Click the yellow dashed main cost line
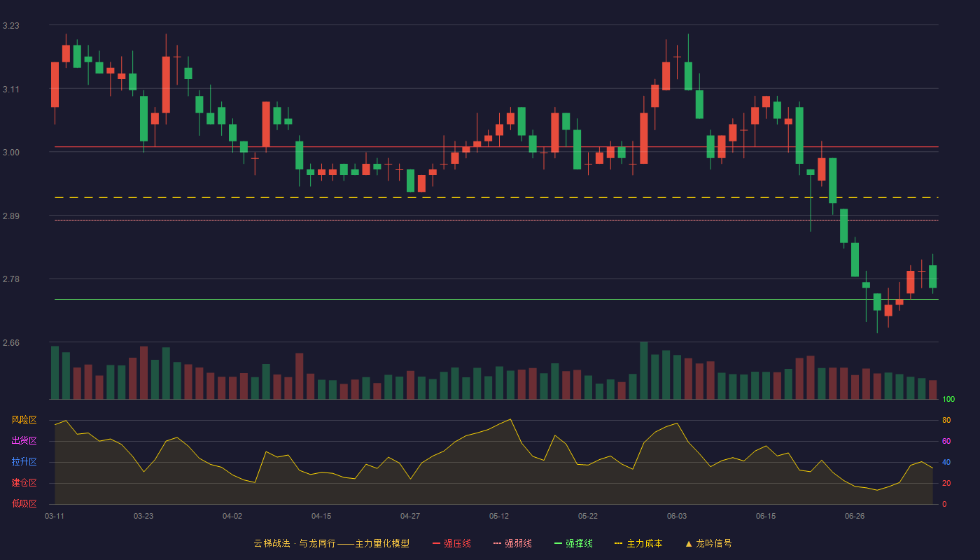 [496, 197]
